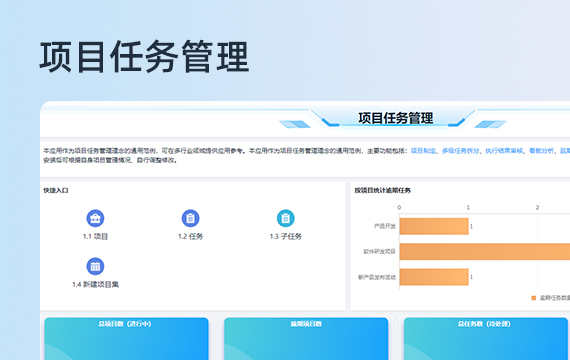Viewport: 570px width, 360px height.
Task: Click the 执行结果审核 link
Action: (504, 151)
